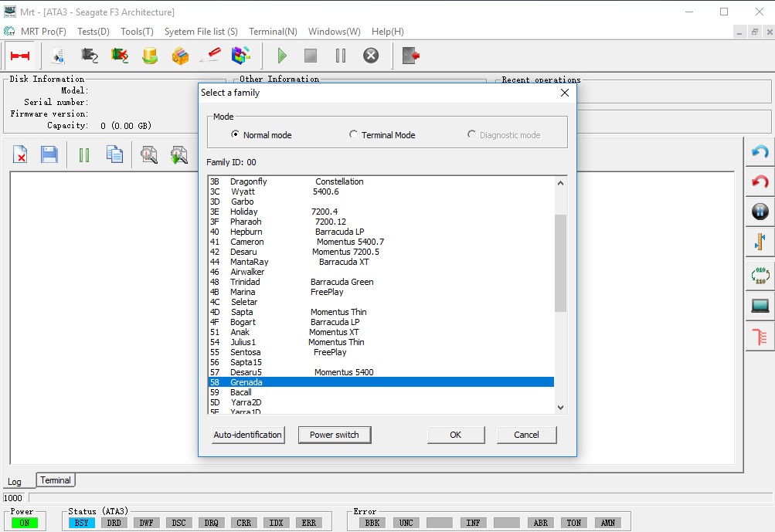Image resolution: width=775 pixels, height=532 pixels.
Task: Click the Power switch button
Action: click(335, 435)
